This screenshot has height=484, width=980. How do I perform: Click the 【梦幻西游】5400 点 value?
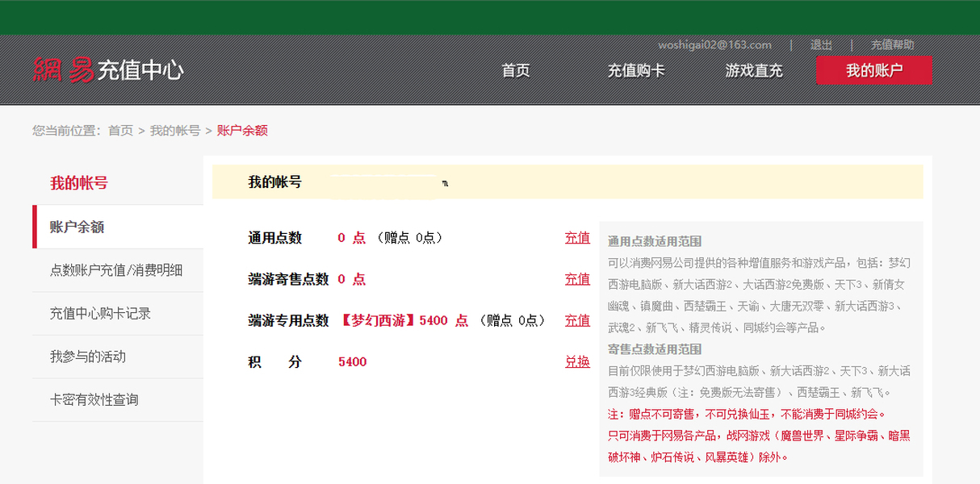404,320
